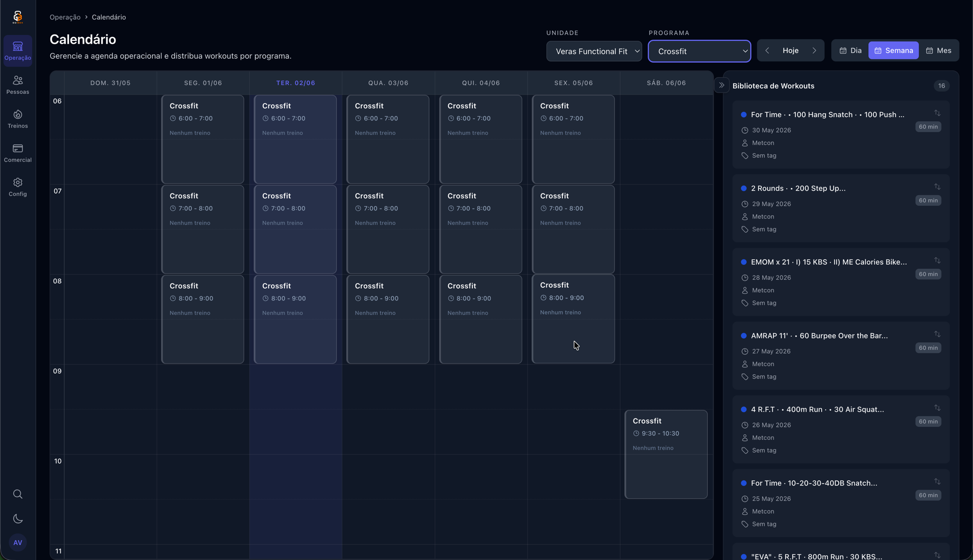Select the EMOM x 21 workout title
This screenshot has height=560, width=973.
tap(829, 262)
